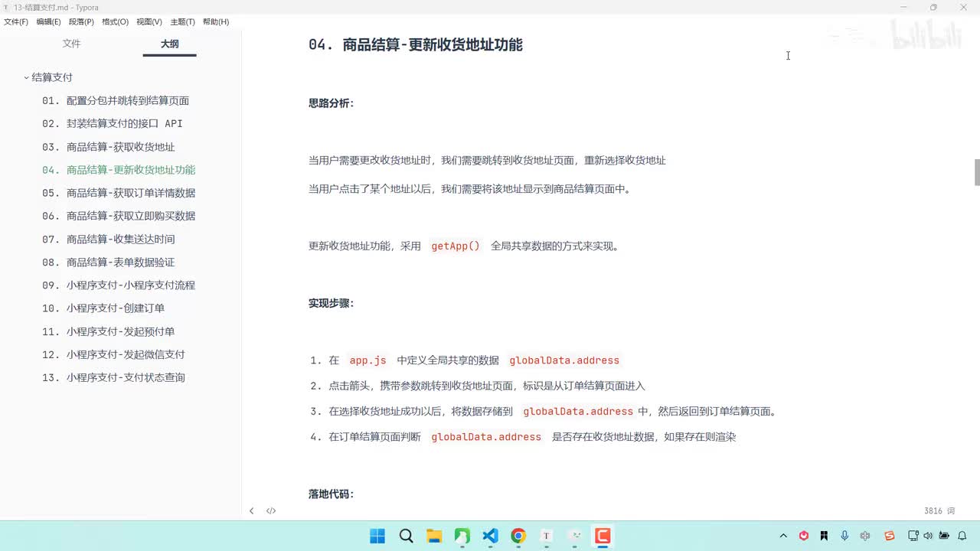The height and width of the screenshot is (551, 980).
Task: Go to 01. 配置分包并跳转到结算页面
Action: [116, 100]
